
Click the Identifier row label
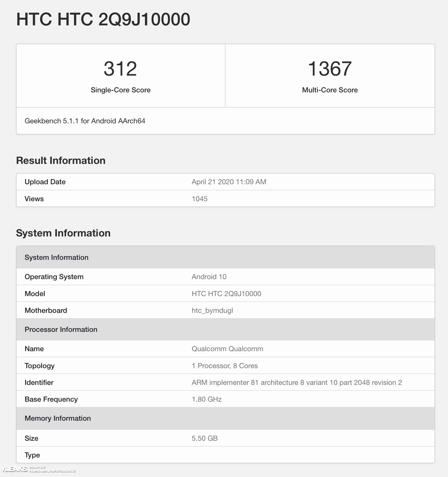(39, 382)
